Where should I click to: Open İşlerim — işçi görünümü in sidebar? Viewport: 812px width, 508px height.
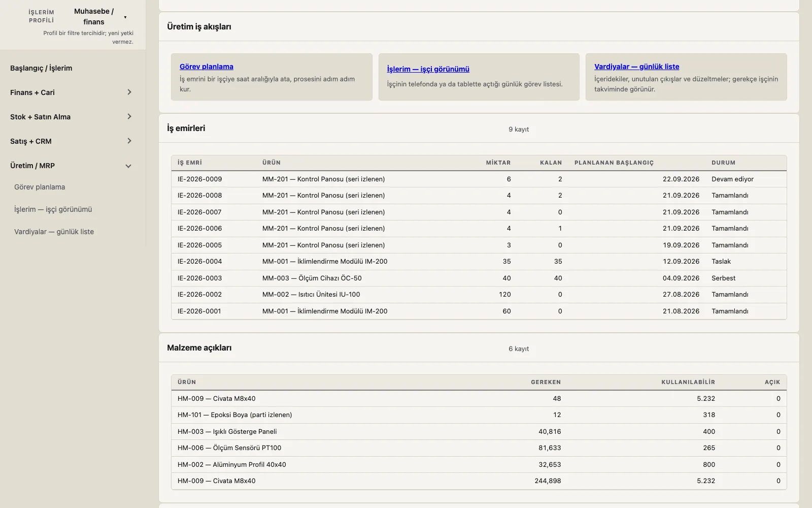pyautogui.click(x=53, y=209)
